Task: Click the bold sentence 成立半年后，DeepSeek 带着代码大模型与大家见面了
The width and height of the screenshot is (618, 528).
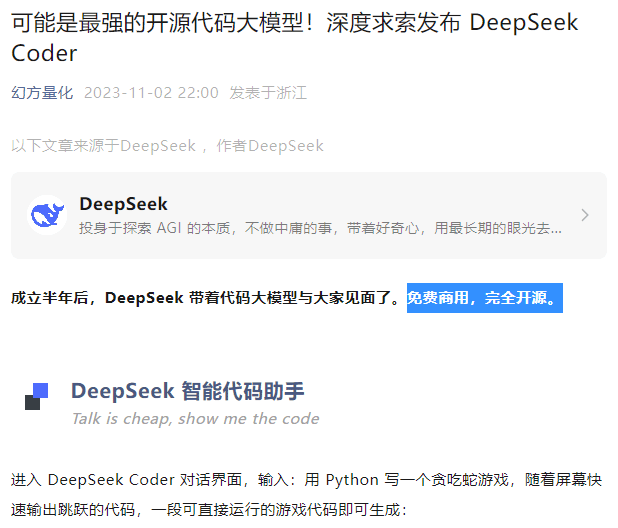Action: click(x=205, y=298)
